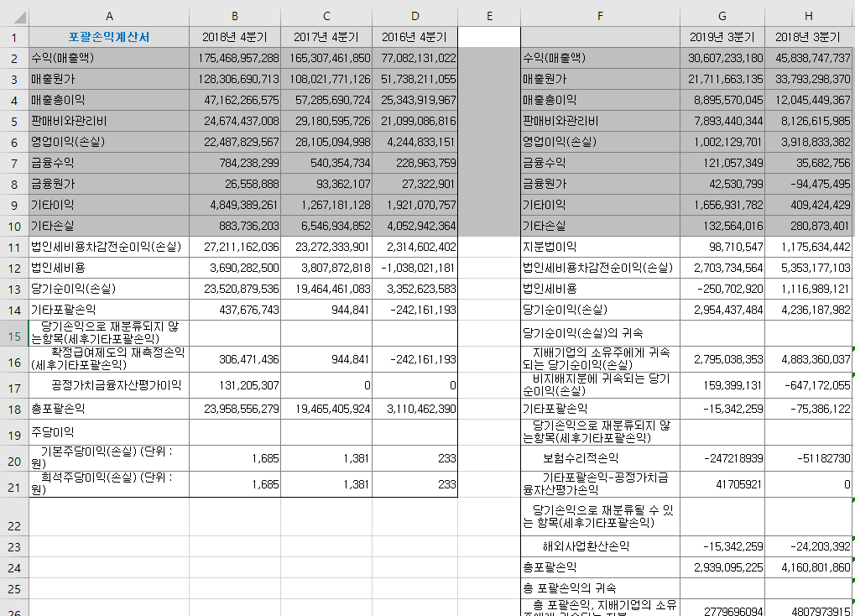Image resolution: width=855 pixels, height=616 pixels.
Task: Select row 22 header
Action: coord(14,517)
